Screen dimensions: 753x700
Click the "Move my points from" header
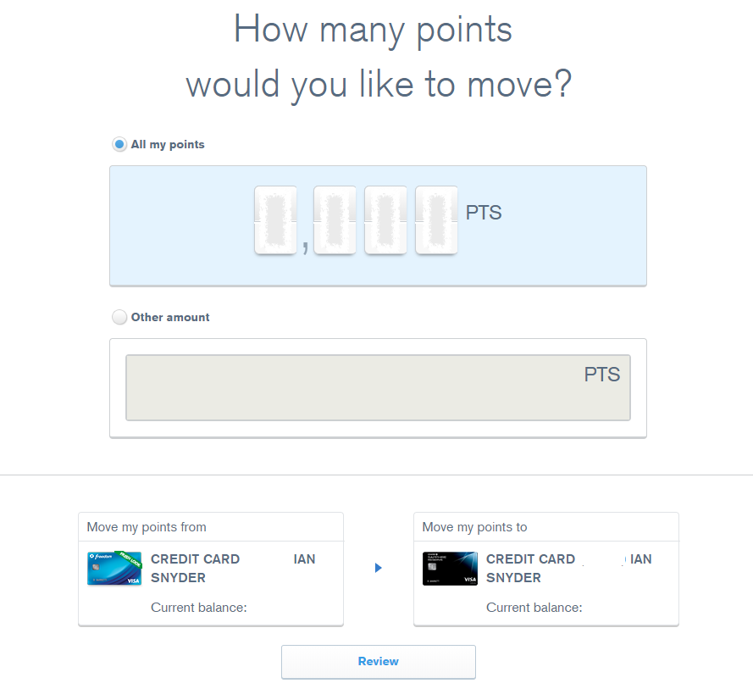coord(147,527)
